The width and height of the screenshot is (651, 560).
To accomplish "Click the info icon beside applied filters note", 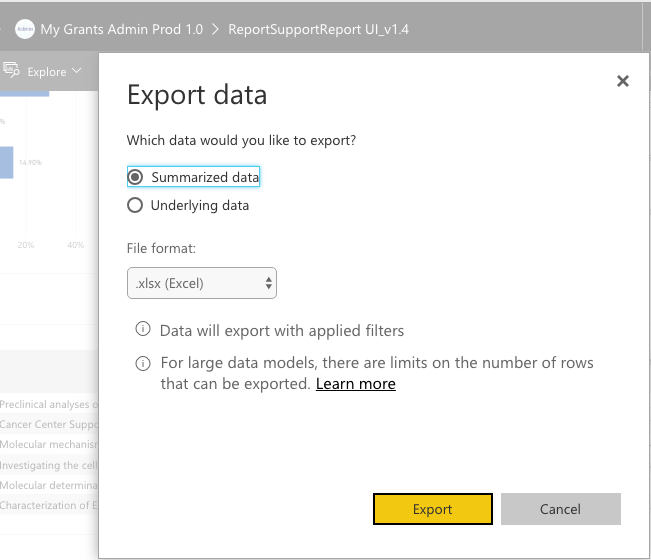I will (x=143, y=329).
